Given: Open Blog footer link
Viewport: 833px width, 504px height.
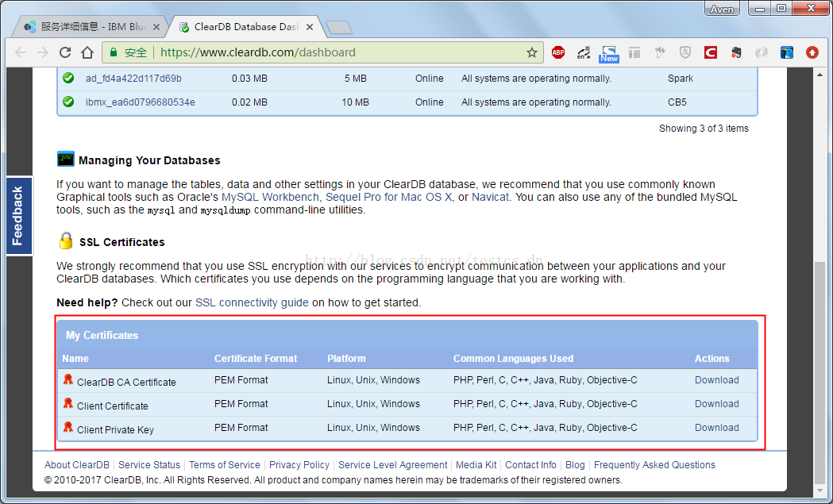Looking at the screenshot, I should (575, 464).
